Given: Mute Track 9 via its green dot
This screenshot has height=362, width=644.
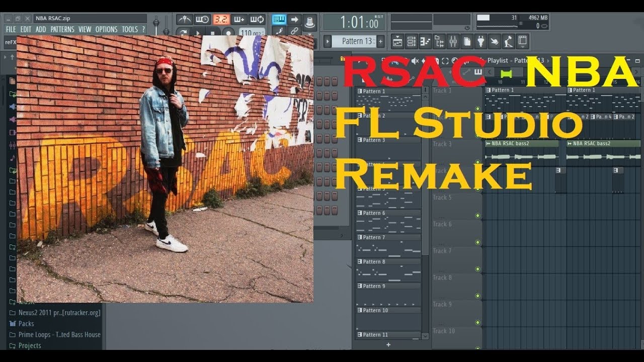Looking at the screenshot, I should 477,322.
